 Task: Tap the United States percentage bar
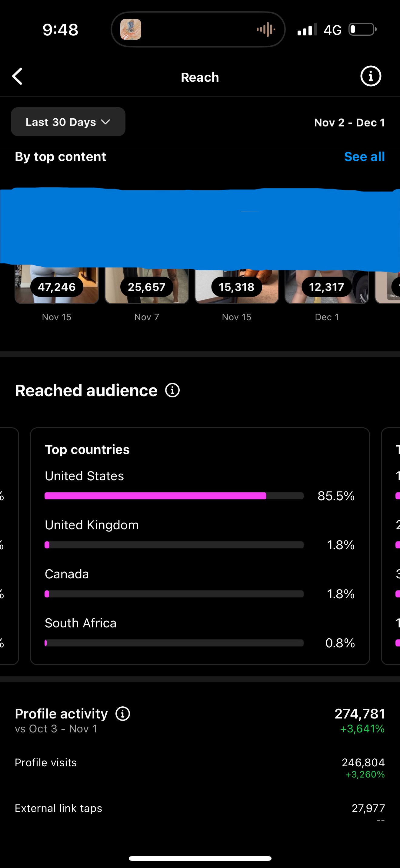[x=174, y=496]
